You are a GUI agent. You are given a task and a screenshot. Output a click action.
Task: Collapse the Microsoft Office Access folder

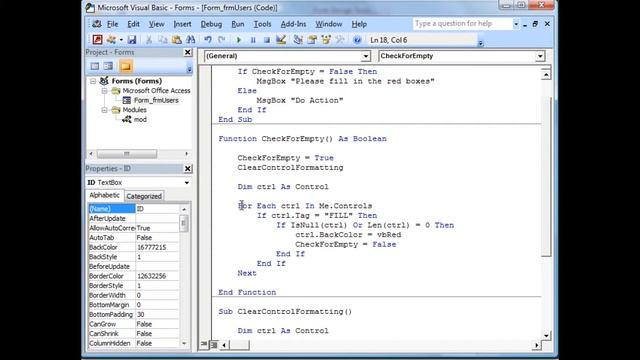pyautogui.click(x=105, y=91)
